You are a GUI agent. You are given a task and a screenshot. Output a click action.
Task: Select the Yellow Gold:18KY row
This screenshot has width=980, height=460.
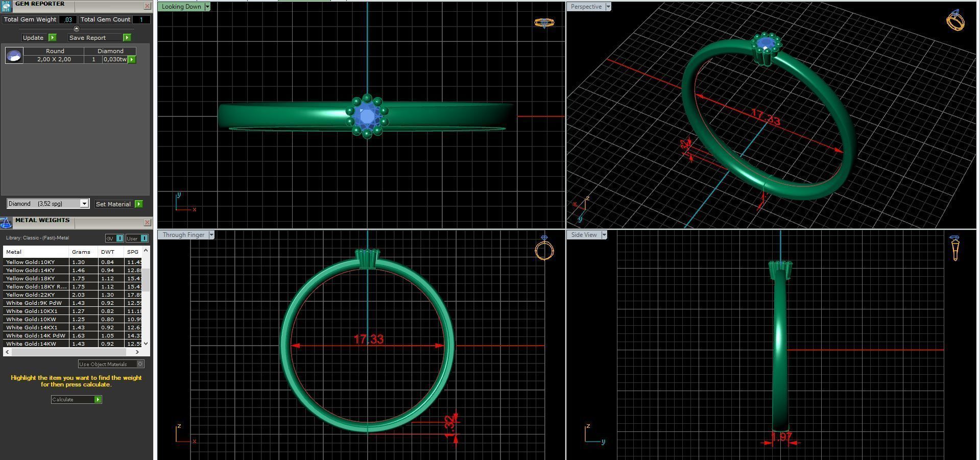73,278
